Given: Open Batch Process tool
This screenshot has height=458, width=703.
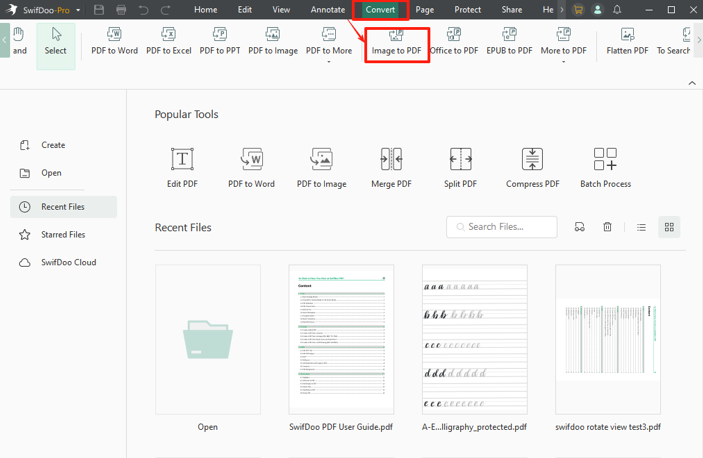Looking at the screenshot, I should [x=605, y=168].
